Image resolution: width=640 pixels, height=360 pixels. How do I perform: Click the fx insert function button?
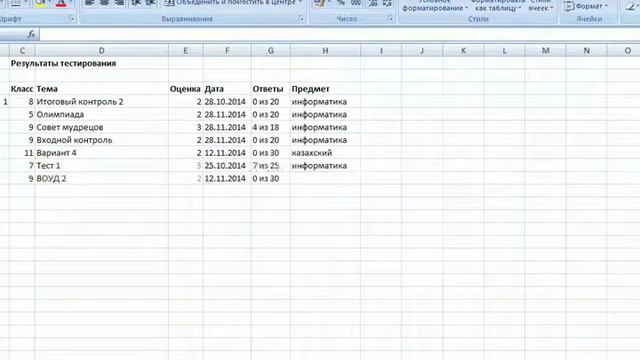click(x=31, y=35)
